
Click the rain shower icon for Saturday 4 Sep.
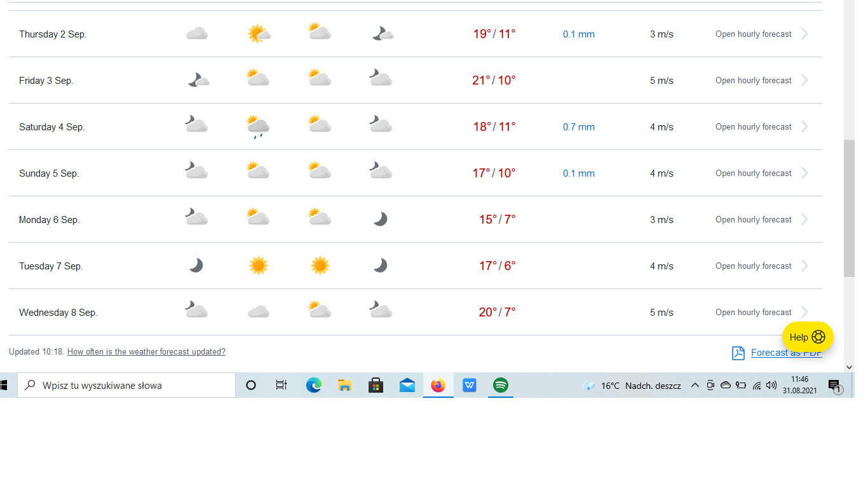258,126
